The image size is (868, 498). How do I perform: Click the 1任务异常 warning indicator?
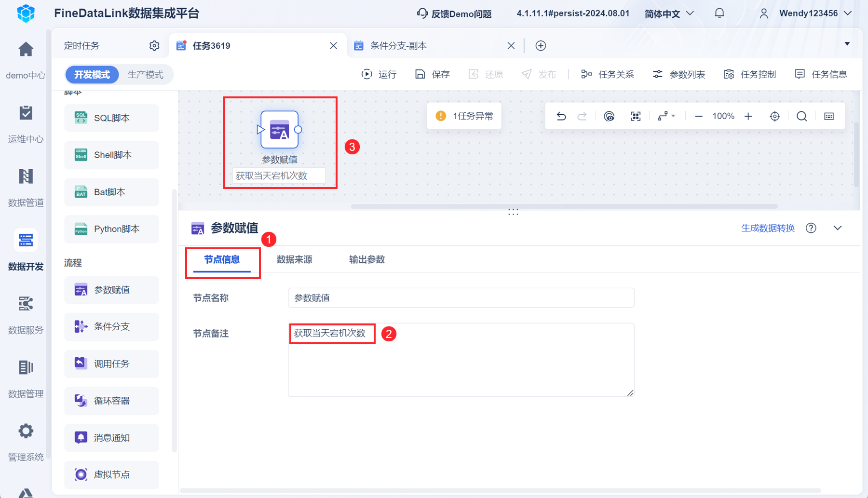(x=464, y=116)
